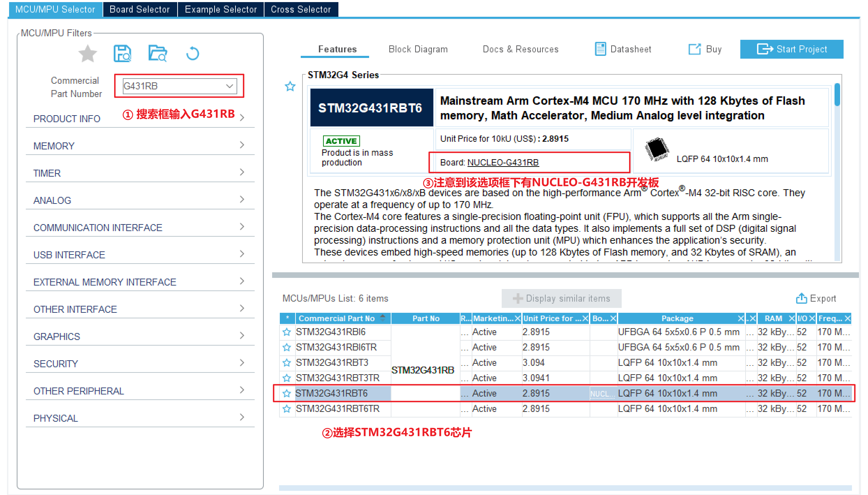Expand the PHYSICAL filter section
This screenshot has height=495, width=868.
click(x=140, y=418)
